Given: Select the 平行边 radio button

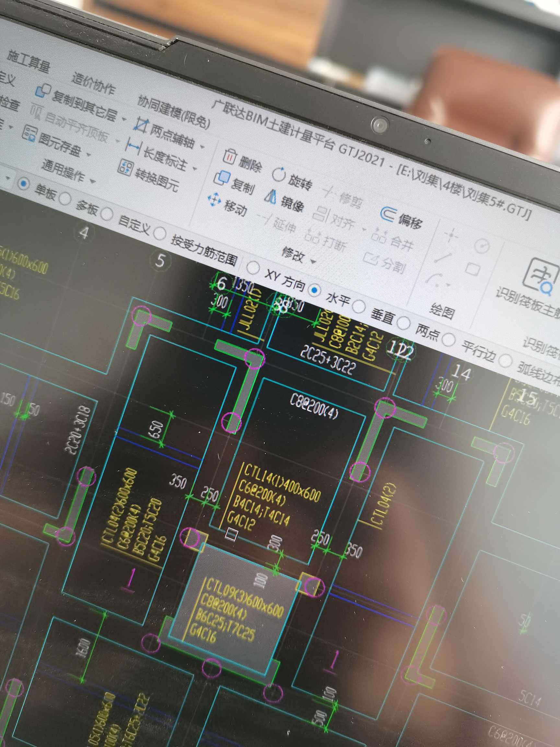Looking at the screenshot, I should tap(449, 340).
